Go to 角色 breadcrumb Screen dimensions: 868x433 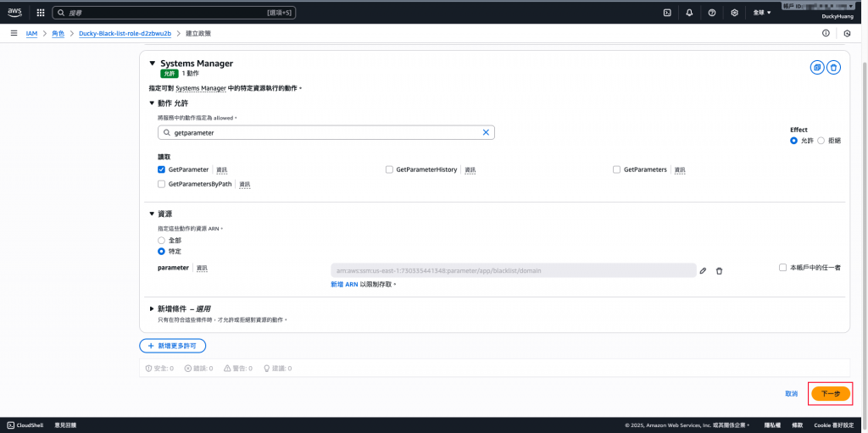[x=58, y=33]
